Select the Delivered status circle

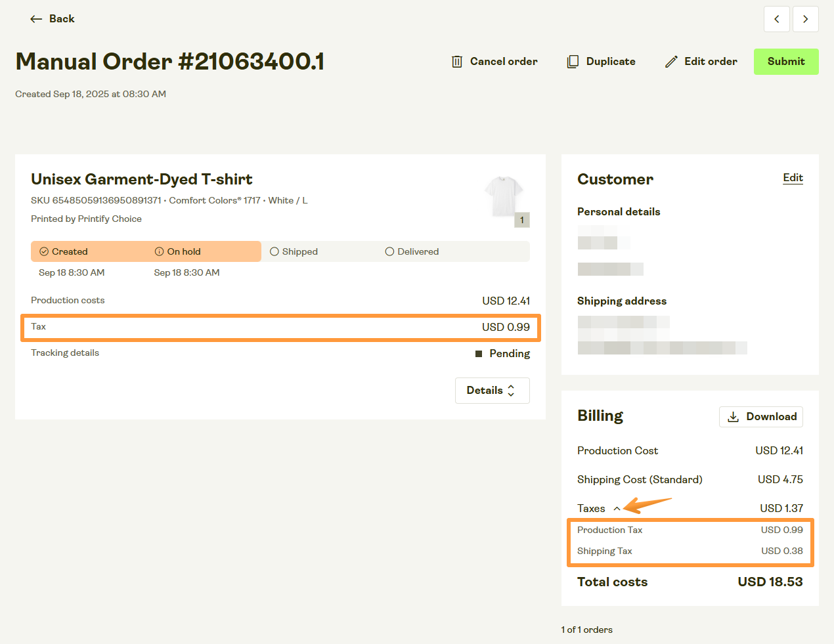390,251
